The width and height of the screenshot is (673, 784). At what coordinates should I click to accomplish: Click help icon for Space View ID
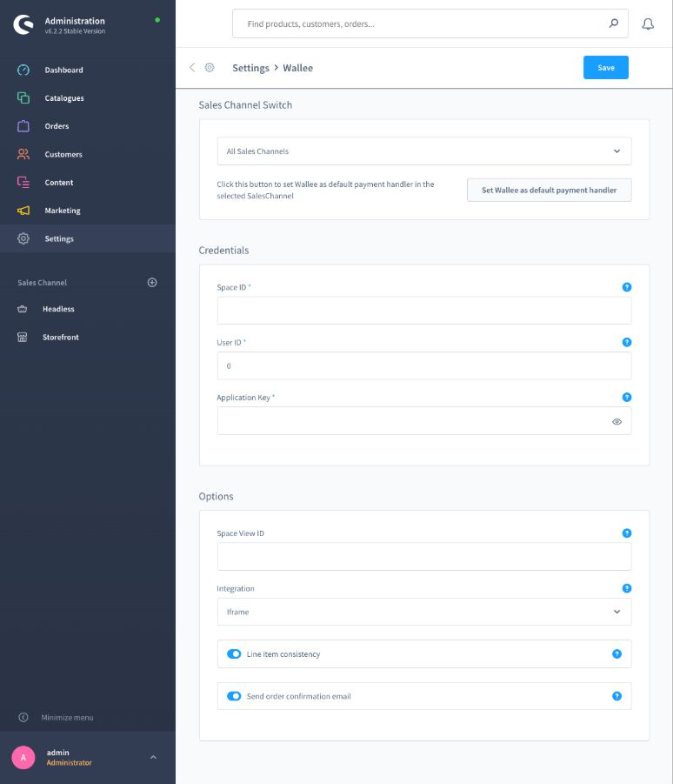pyautogui.click(x=627, y=533)
